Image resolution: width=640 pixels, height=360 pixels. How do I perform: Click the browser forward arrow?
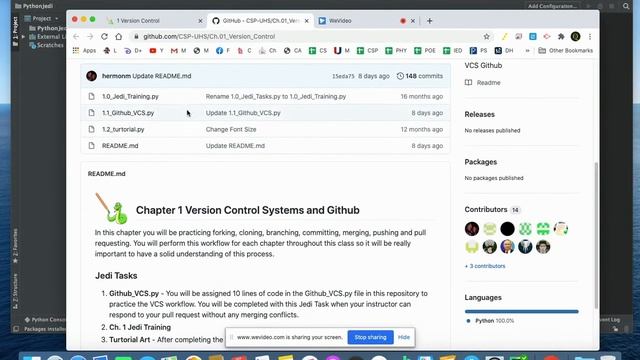point(90,37)
